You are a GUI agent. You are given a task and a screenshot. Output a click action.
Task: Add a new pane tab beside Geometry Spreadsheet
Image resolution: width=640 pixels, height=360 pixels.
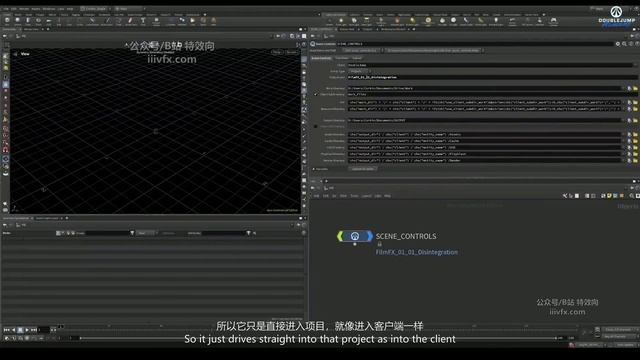pyautogui.click(x=67, y=218)
